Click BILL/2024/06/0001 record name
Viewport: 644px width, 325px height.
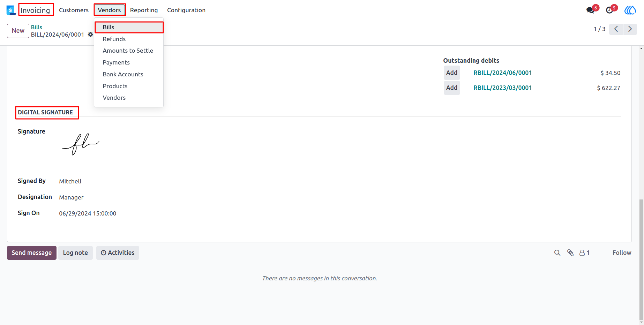tap(58, 35)
